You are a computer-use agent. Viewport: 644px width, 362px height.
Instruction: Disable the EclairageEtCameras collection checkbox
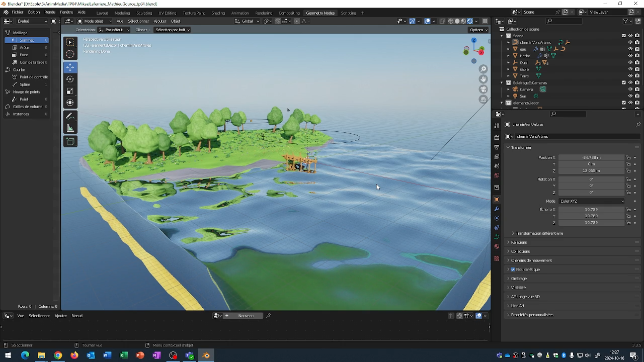click(624, 82)
